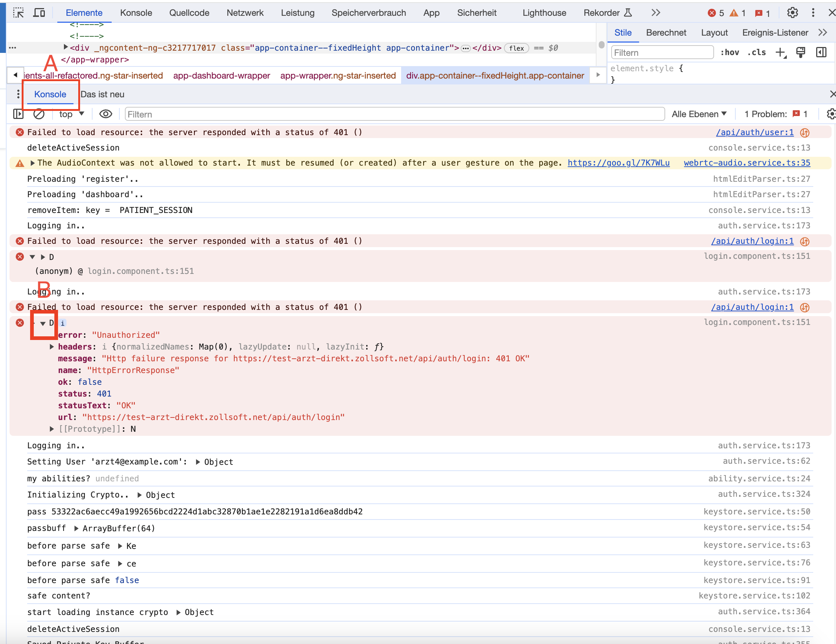Open the drawer three-dot menu
Screen dimensions: 836x644
tap(18, 94)
